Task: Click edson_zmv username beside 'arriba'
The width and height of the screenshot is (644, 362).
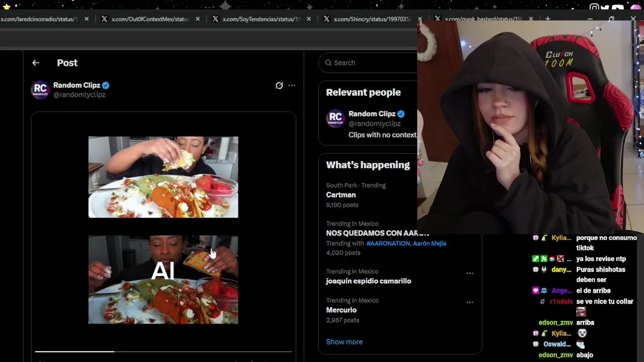Action: tap(555, 323)
